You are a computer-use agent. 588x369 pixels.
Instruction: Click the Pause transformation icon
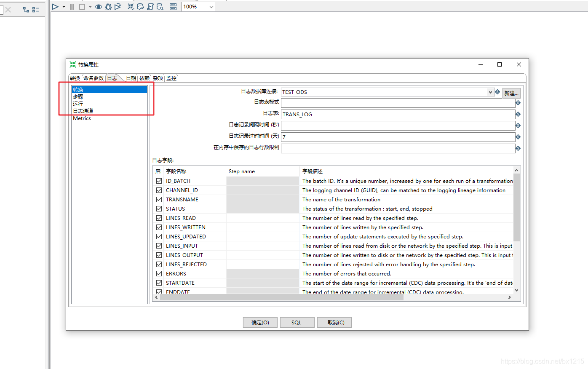pyautogui.click(x=72, y=7)
